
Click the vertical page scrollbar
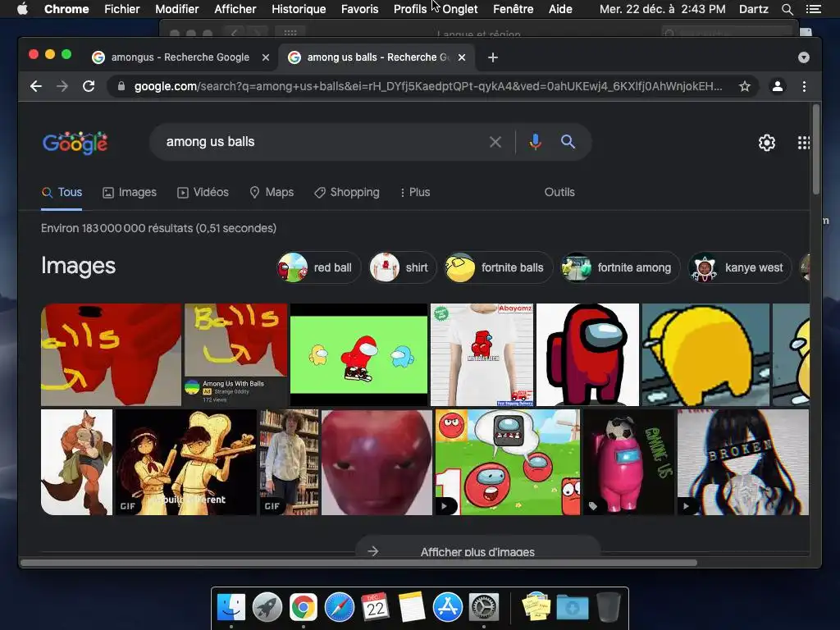click(x=816, y=149)
